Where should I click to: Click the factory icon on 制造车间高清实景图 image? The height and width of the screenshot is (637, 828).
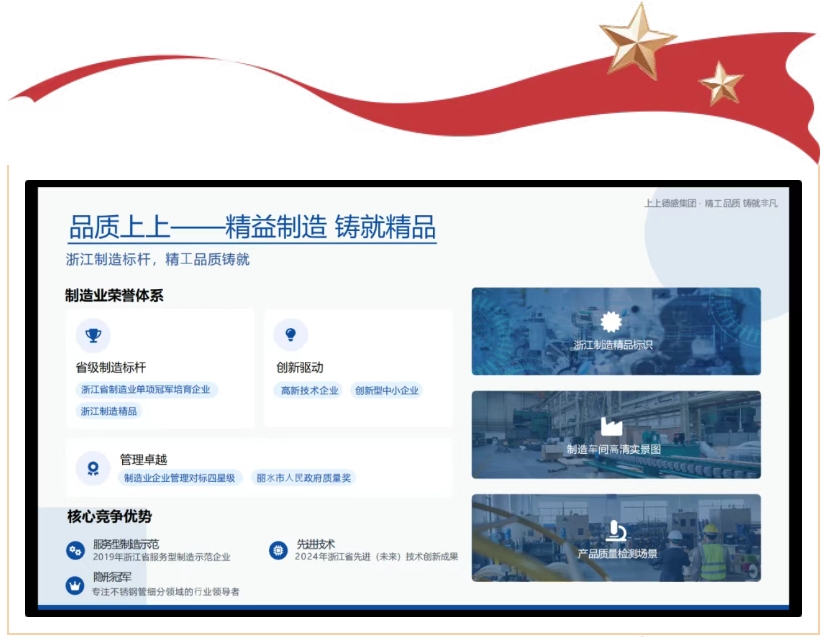[612, 425]
